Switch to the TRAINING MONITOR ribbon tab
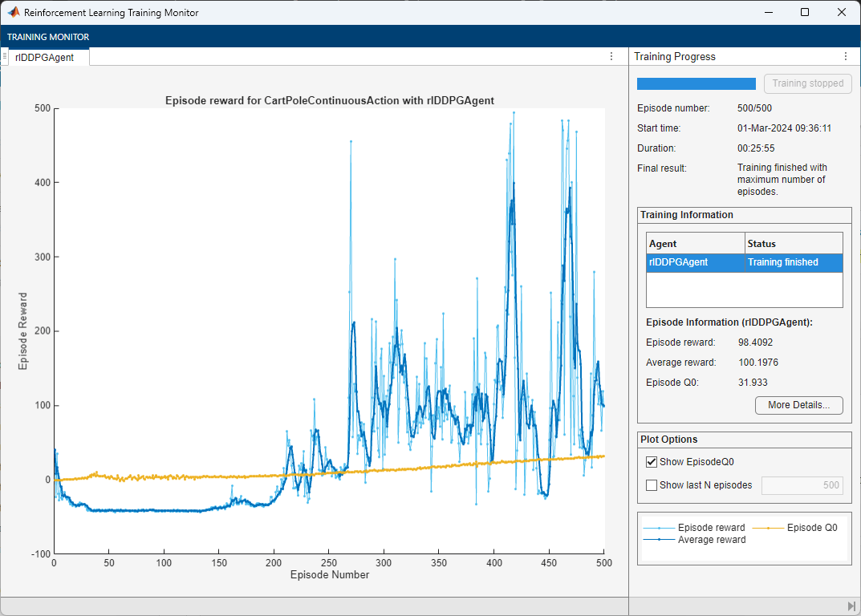The width and height of the screenshot is (861, 616). pyautogui.click(x=48, y=37)
